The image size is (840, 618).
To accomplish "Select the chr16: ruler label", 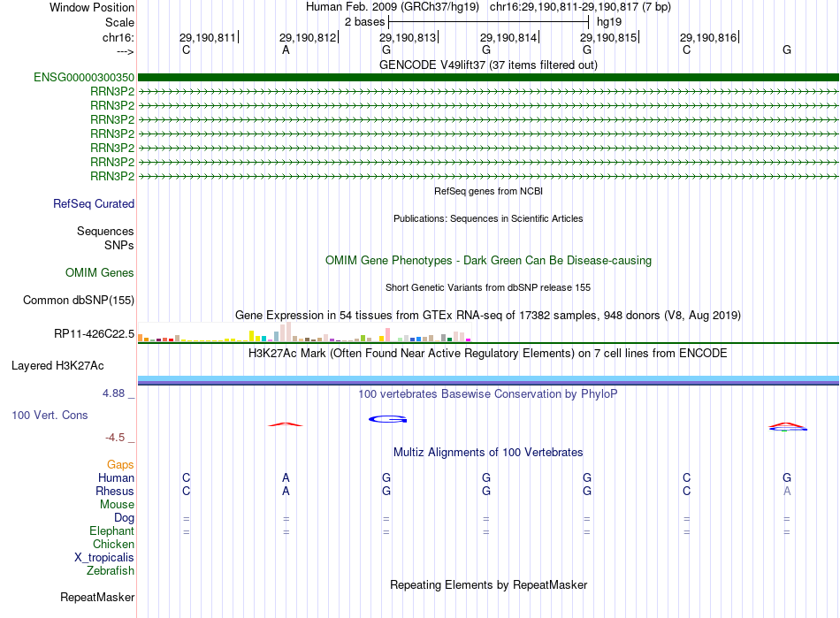I will [x=118, y=37].
